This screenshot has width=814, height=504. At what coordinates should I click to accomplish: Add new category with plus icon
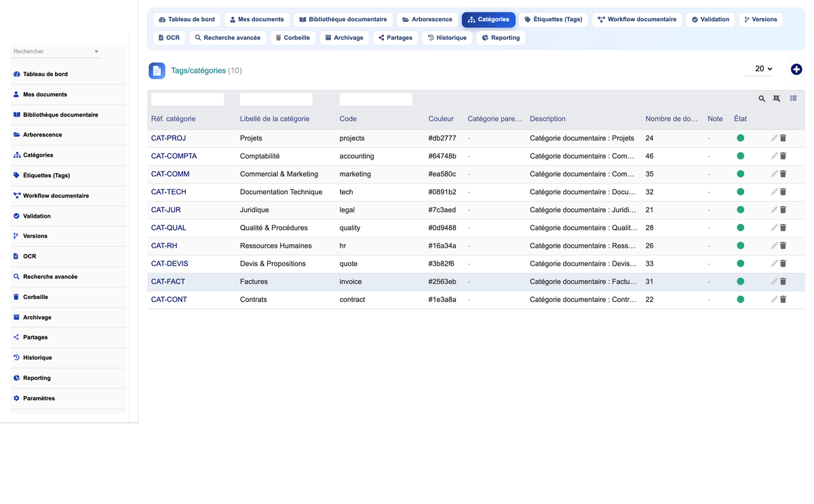pos(796,69)
